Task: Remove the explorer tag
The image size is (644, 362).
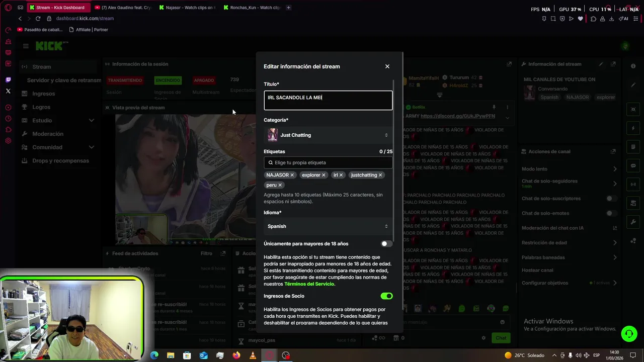Action: tap(324, 175)
